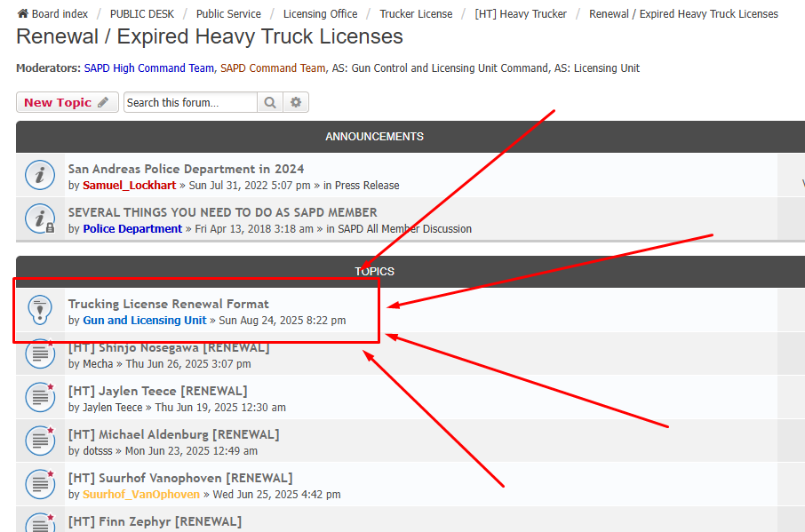Open AS: Gun Control and Licensing Unit Command group
This screenshot has height=532, width=805.
[x=440, y=67]
